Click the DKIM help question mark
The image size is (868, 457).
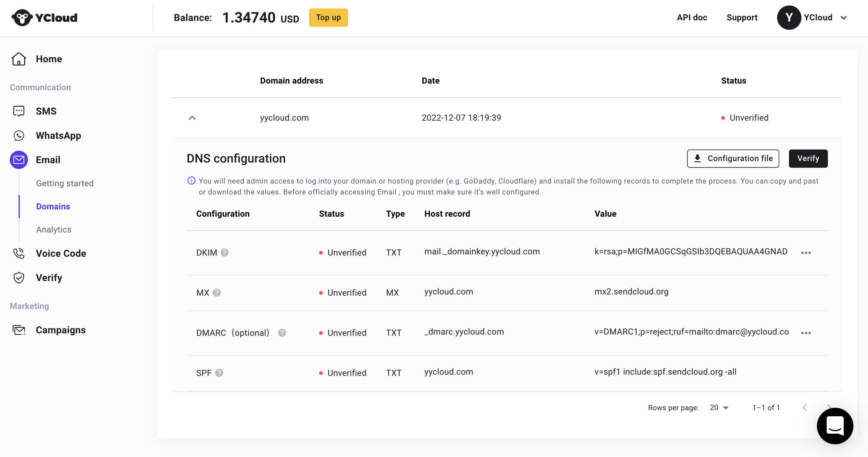pos(224,253)
